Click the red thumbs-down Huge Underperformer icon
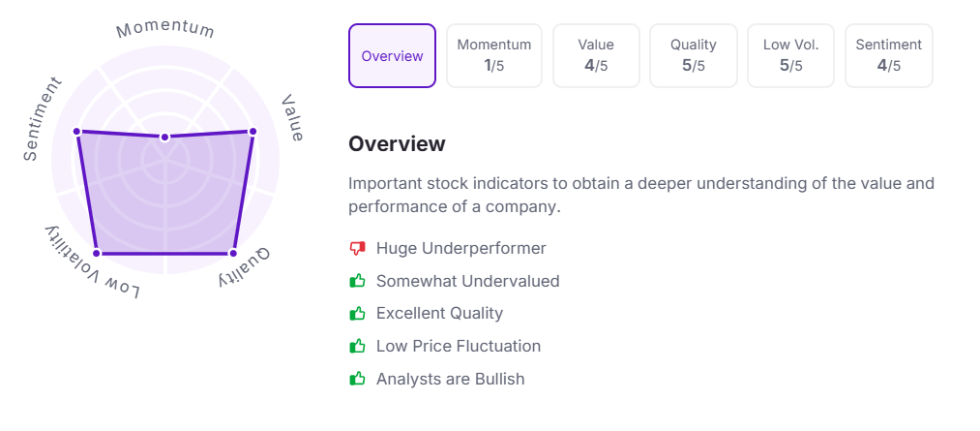This screenshot has height=431, width=980. click(x=358, y=249)
